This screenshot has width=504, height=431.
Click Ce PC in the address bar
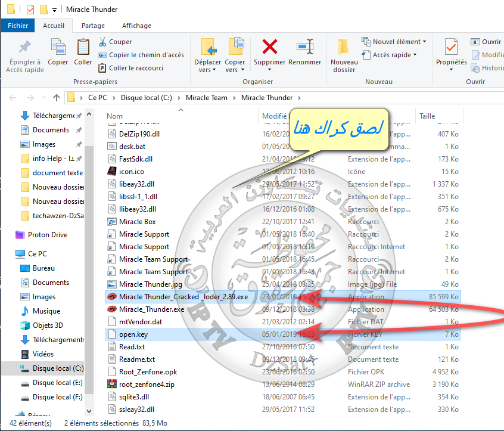tap(98, 98)
